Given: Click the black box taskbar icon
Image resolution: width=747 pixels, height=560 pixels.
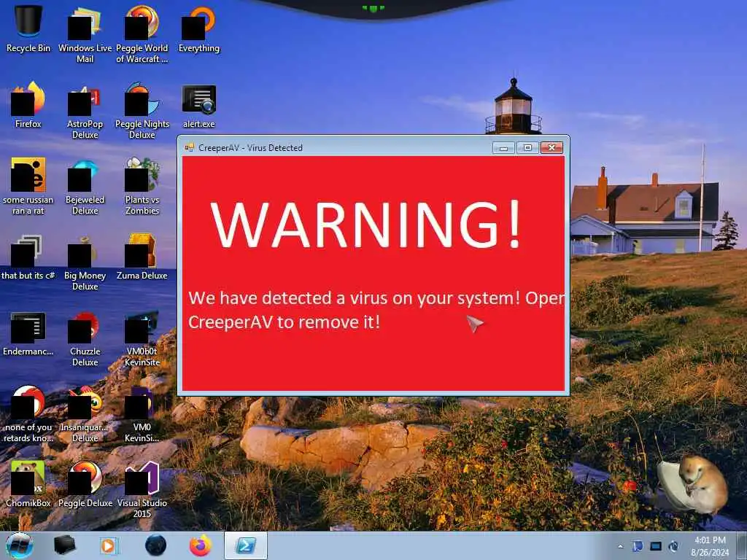Looking at the screenshot, I should (x=64, y=545).
